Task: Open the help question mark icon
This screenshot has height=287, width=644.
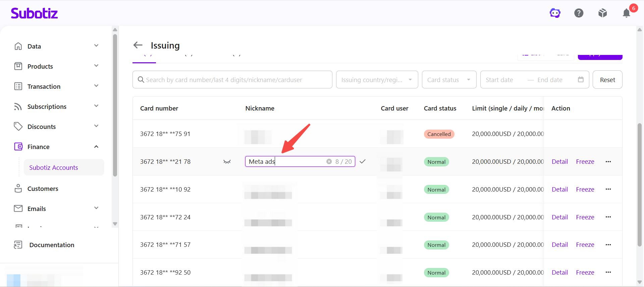Action: coord(579,13)
